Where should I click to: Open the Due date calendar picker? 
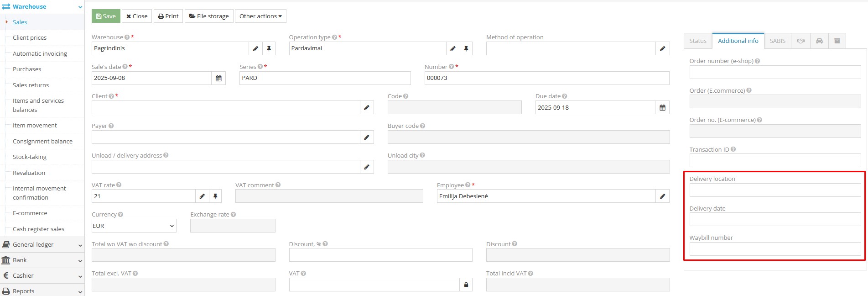(662, 108)
